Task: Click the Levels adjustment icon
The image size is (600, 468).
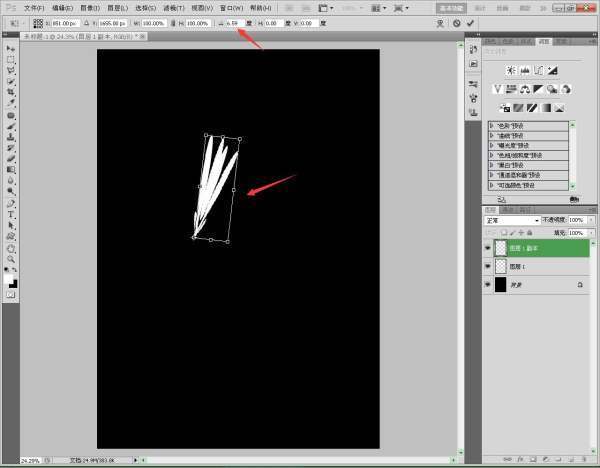Action: pyautogui.click(x=525, y=70)
